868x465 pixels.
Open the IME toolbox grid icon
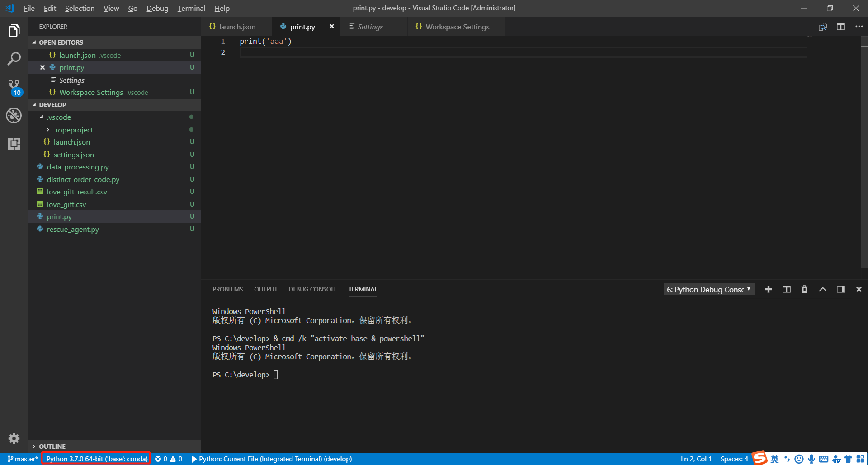(860, 459)
